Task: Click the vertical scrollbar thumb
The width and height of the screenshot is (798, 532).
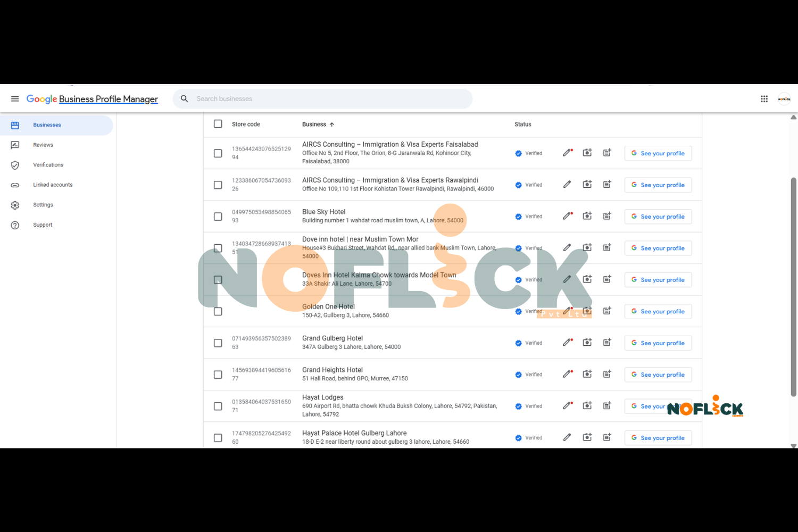Action: [x=793, y=287]
